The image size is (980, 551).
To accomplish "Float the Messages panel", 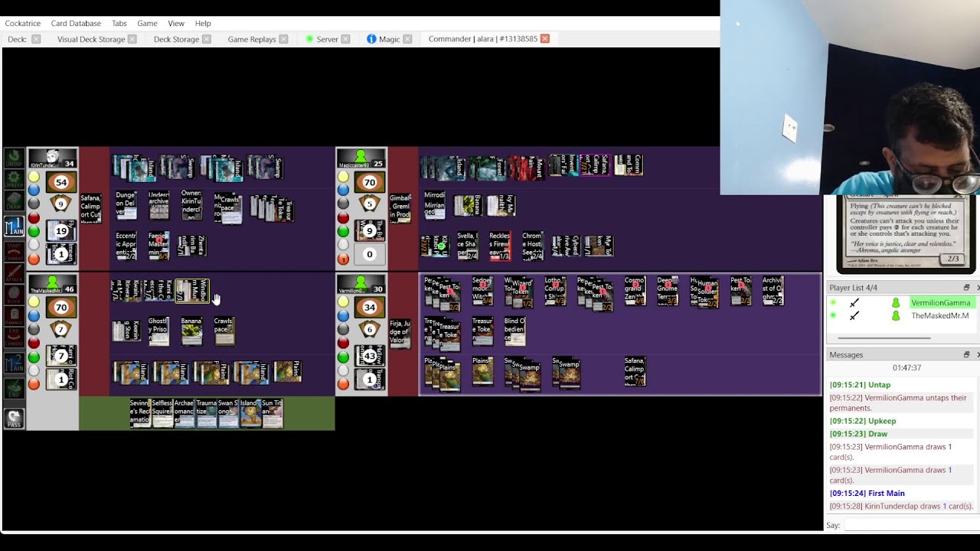I will (x=966, y=355).
